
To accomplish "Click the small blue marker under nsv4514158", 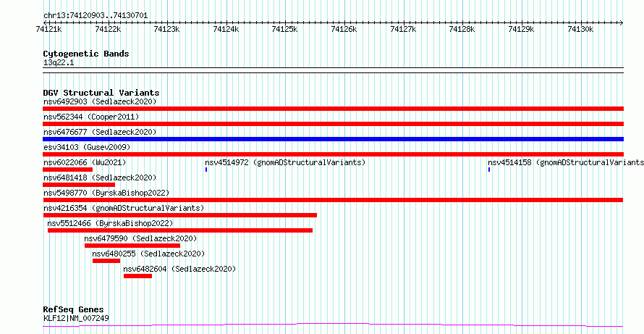I will coord(489,170).
